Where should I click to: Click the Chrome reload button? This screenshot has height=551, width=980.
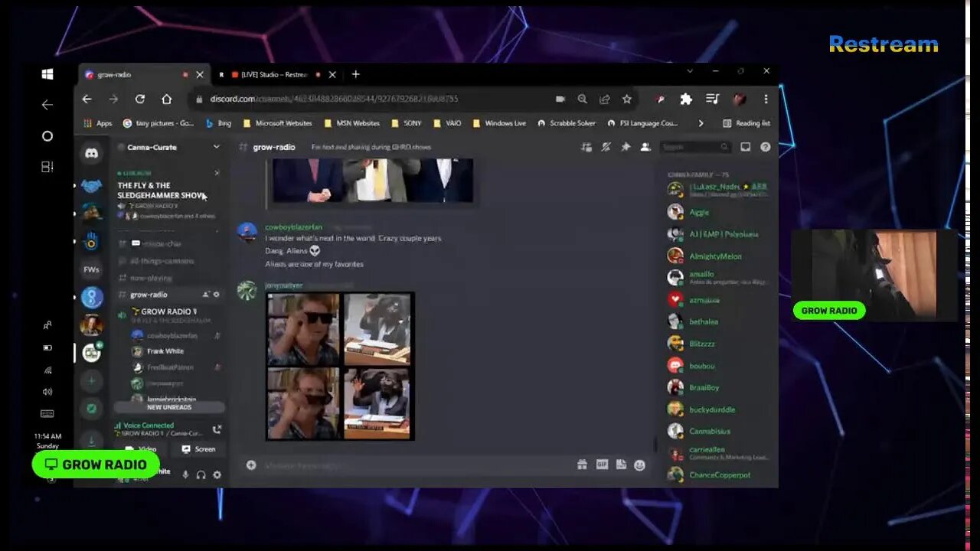pyautogui.click(x=140, y=99)
